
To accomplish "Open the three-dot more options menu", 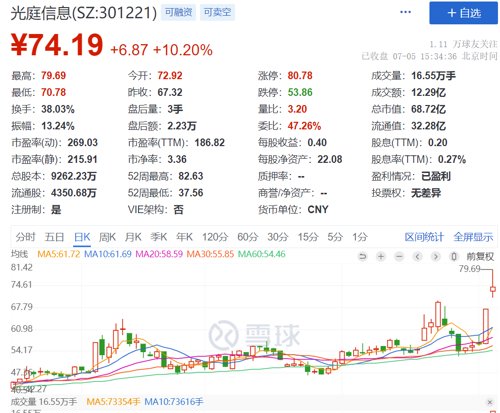I will 405,12.
